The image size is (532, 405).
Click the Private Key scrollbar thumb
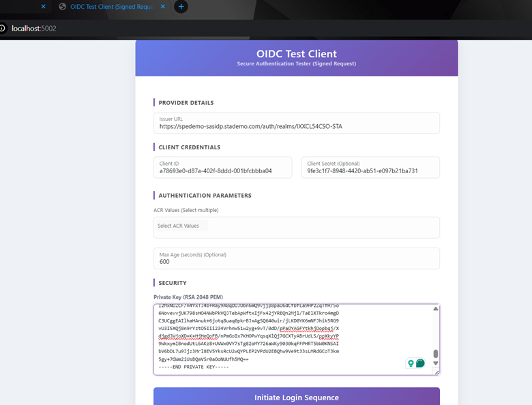tap(436, 354)
